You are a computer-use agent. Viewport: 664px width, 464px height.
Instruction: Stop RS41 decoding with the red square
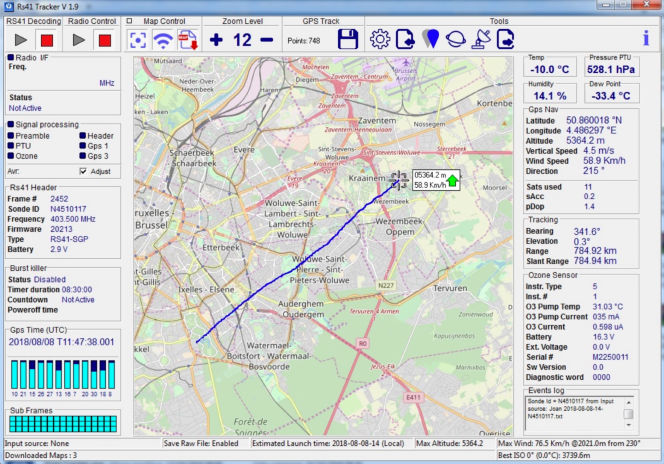(46, 39)
